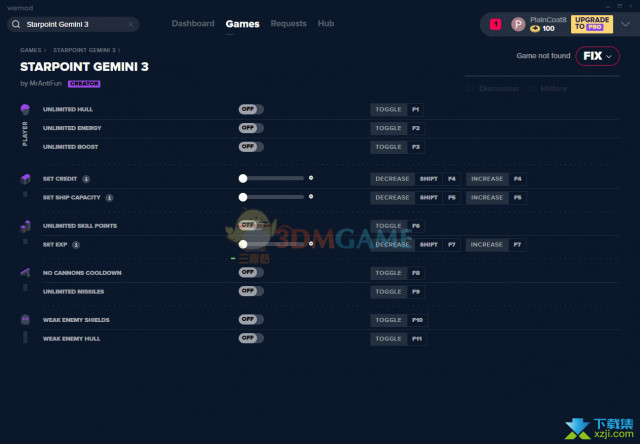Click Increase button for Set Ship Capacity
Screen dimensions: 640x444
point(487,198)
